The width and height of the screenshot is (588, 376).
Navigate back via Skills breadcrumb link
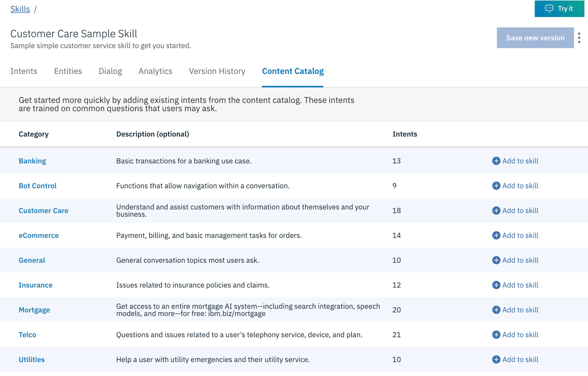point(20,9)
